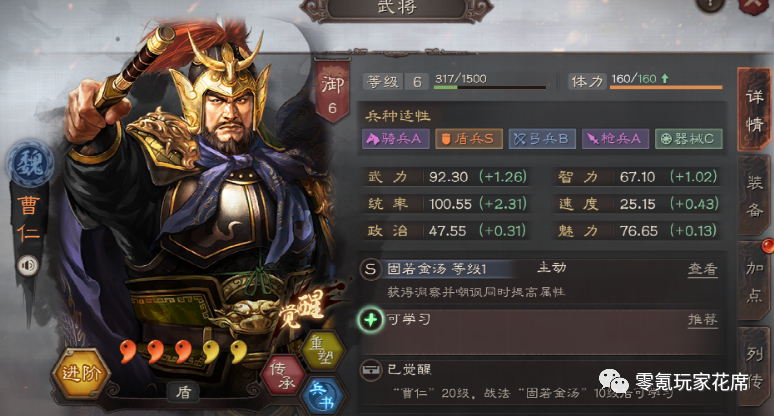
Task: Select the S-rank 固若金汤 skill icon
Action: tap(370, 269)
